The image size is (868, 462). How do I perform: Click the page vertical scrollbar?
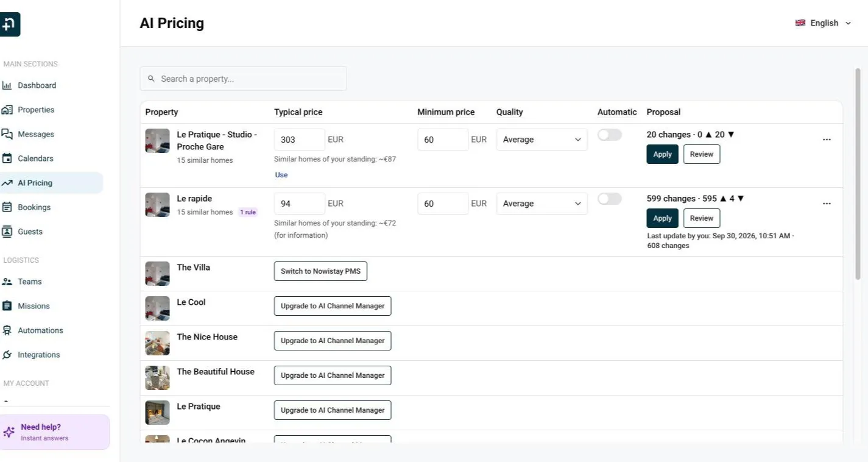(x=858, y=174)
